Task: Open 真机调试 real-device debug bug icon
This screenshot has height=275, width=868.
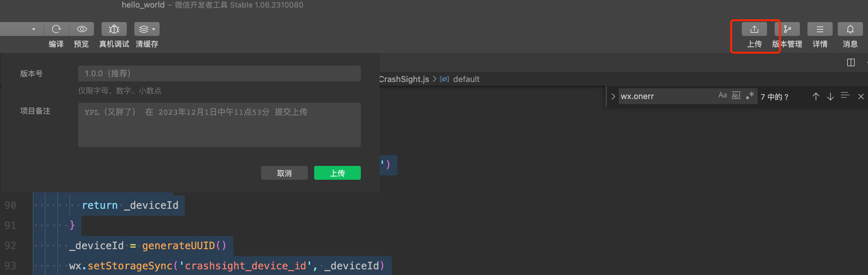Action: click(x=114, y=29)
